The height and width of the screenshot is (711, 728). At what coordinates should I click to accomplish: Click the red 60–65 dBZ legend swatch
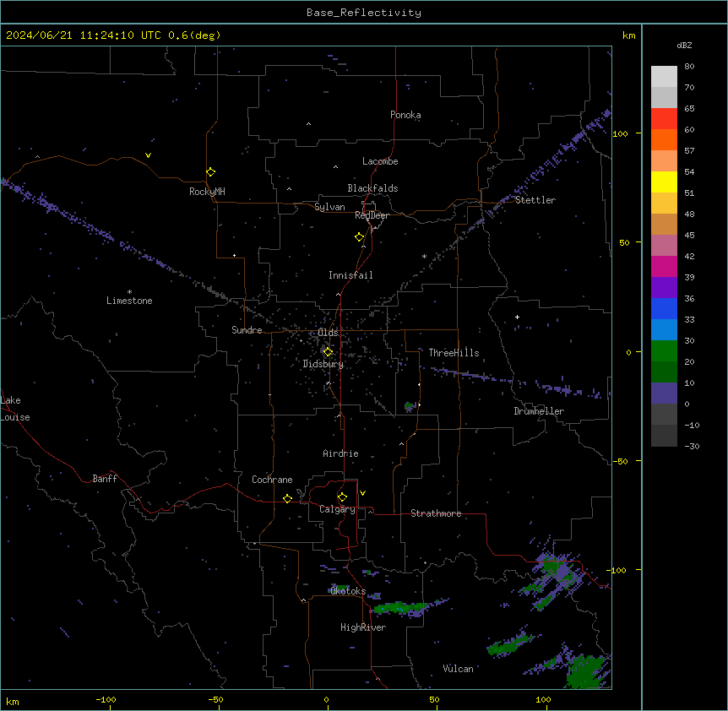point(664,119)
